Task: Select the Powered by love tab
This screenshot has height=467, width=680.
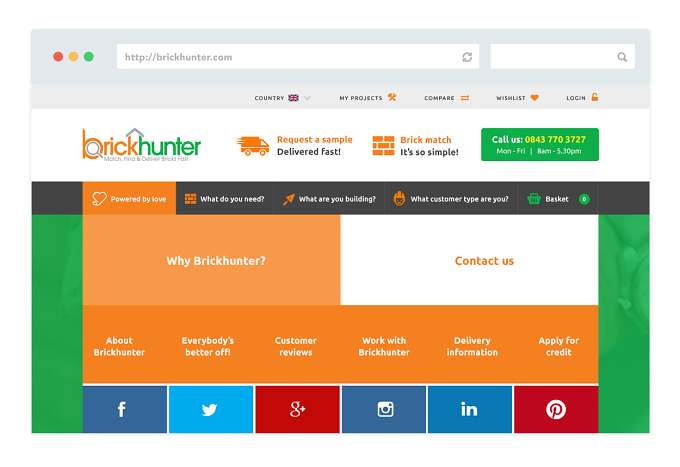Action: tap(129, 199)
